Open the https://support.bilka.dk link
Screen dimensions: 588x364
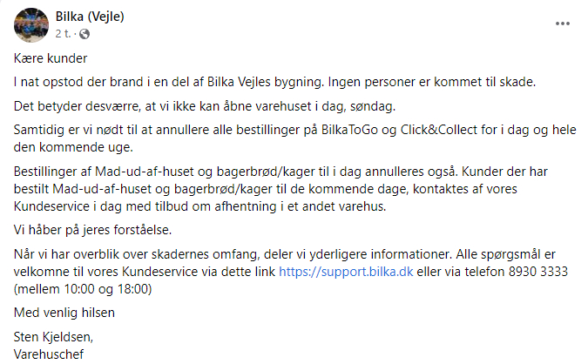tap(346, 272)
